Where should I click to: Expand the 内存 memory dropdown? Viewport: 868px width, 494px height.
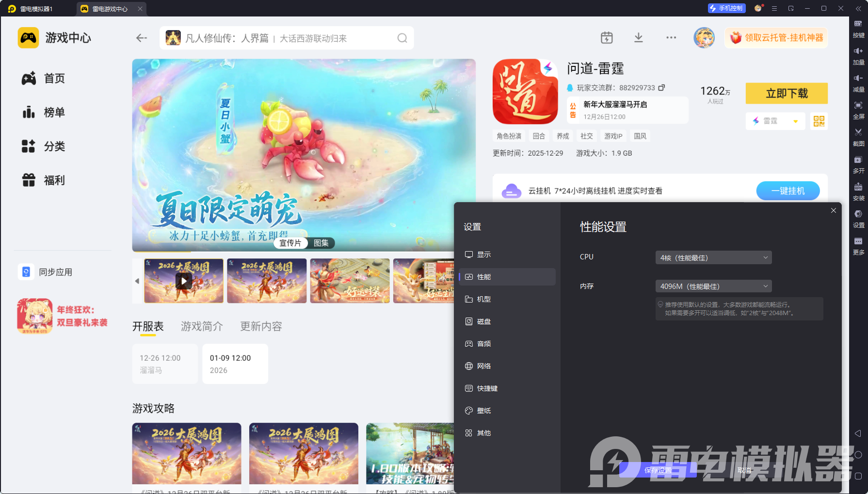(713, 286)
